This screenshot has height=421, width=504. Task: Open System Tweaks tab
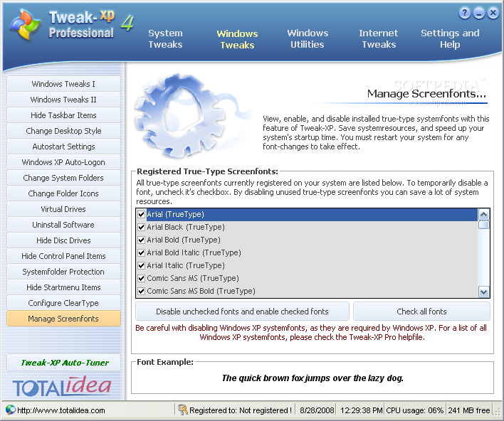pyautogui.click(x=165, y=38)
